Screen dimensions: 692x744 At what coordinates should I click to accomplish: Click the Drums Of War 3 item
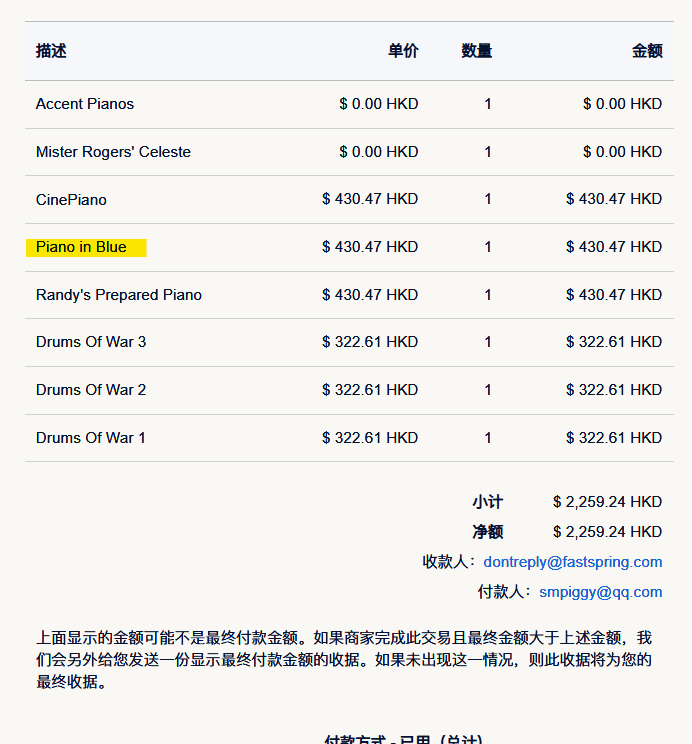click(91, 342)
